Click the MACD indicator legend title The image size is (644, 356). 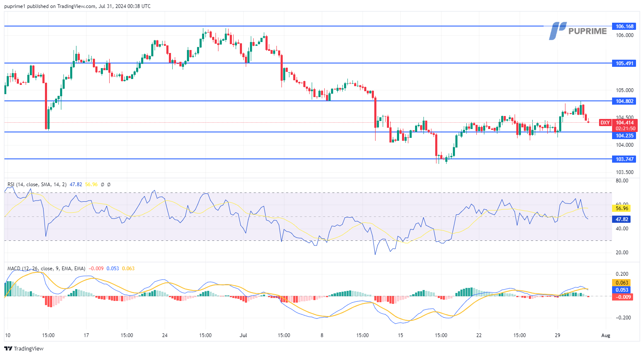[x=46, y=269]
